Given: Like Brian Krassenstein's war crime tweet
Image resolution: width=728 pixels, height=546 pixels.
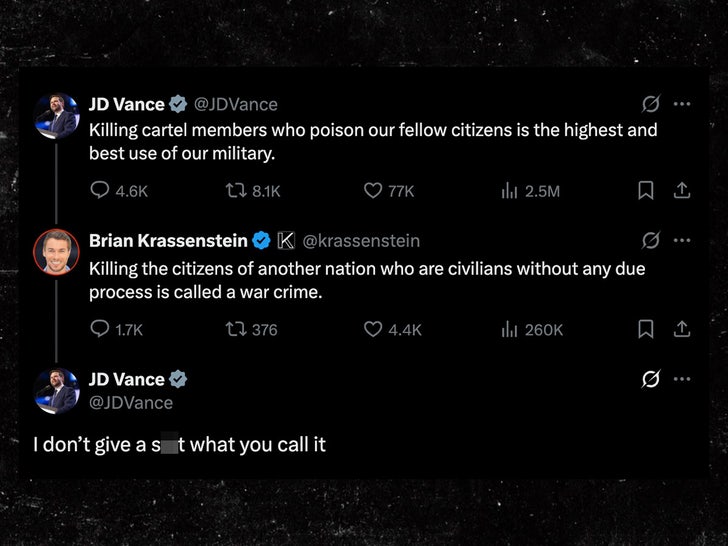Looking at the screenshot, I should (373, 328).
